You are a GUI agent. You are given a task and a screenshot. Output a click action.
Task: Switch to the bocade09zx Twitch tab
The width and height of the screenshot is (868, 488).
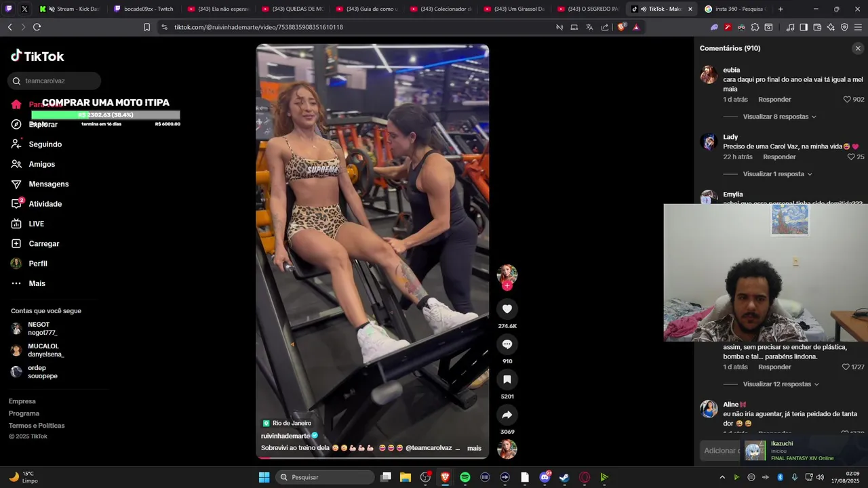[x=144, y=9]
